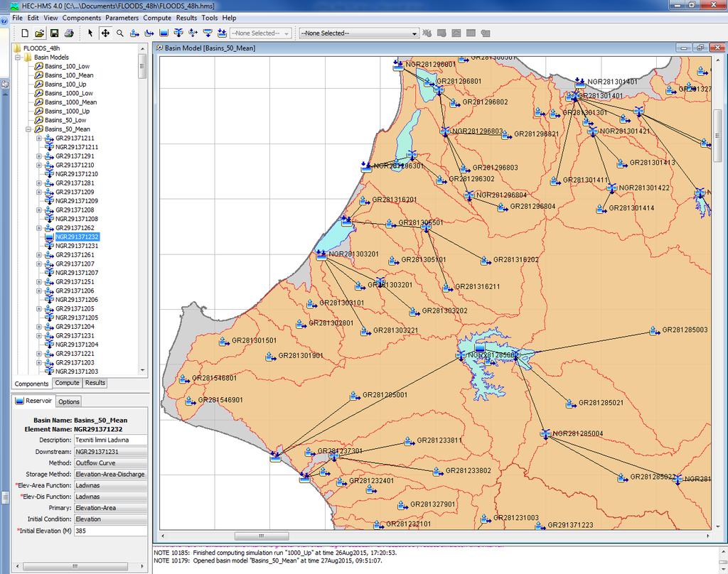The width and height of the screenshot is (728, 574).
Task: Click the subbasin icon for GR281233802 on map
Action: (438, 472)
